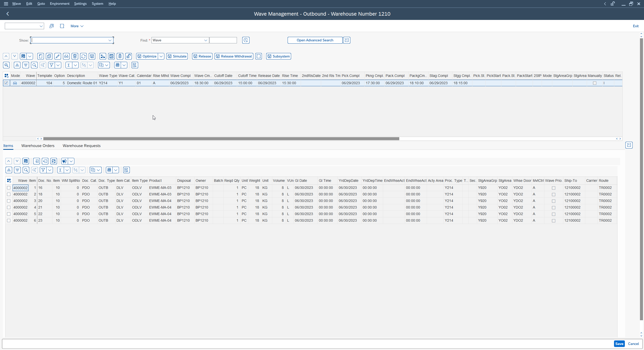Image resolution: width=644 pixels, height=350 pixels.
Task: Click the Release Withdrawal button
Action: pyautogui.click(x=234, y=56)
